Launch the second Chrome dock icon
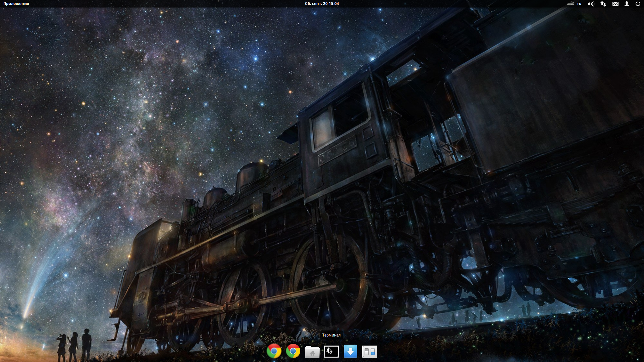 (293, 351)
